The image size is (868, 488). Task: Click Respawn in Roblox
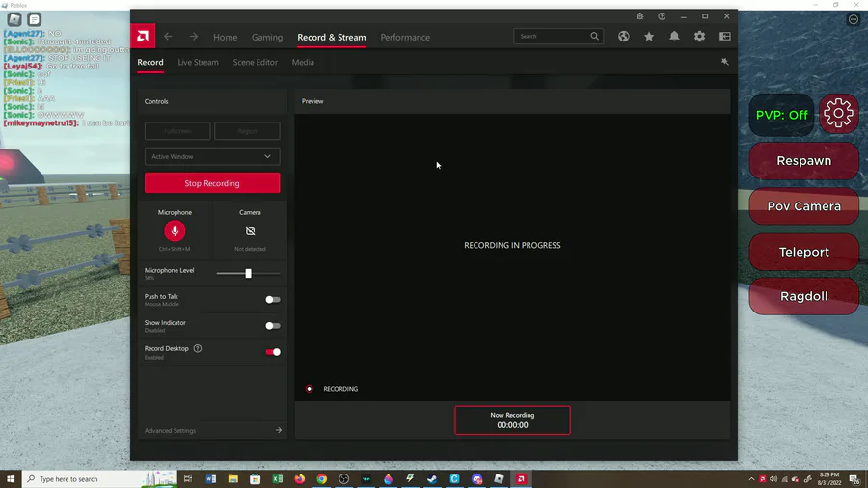(x=803, y=160)
